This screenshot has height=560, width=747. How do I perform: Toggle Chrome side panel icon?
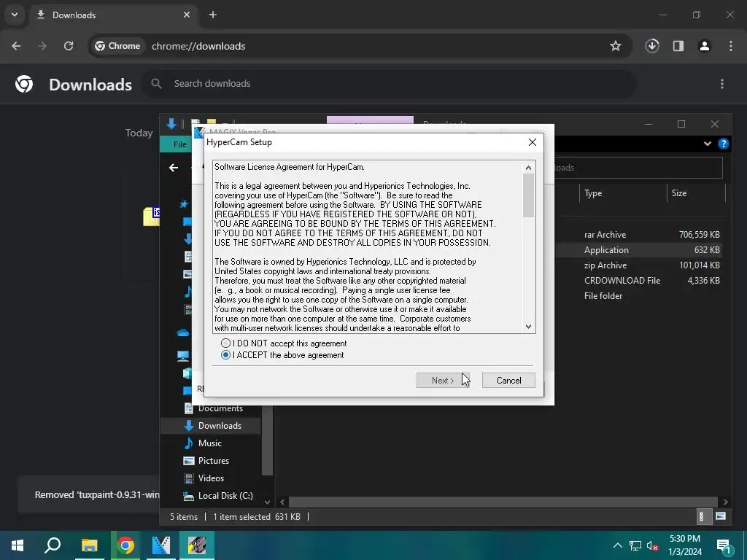pos(678,46)
